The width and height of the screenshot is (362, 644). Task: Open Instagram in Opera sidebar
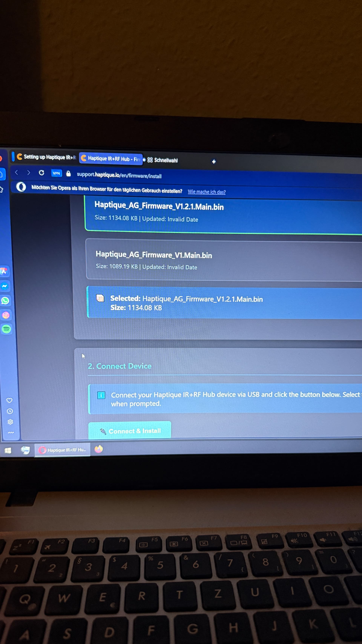pyautogui.click(x=6, y=315)
